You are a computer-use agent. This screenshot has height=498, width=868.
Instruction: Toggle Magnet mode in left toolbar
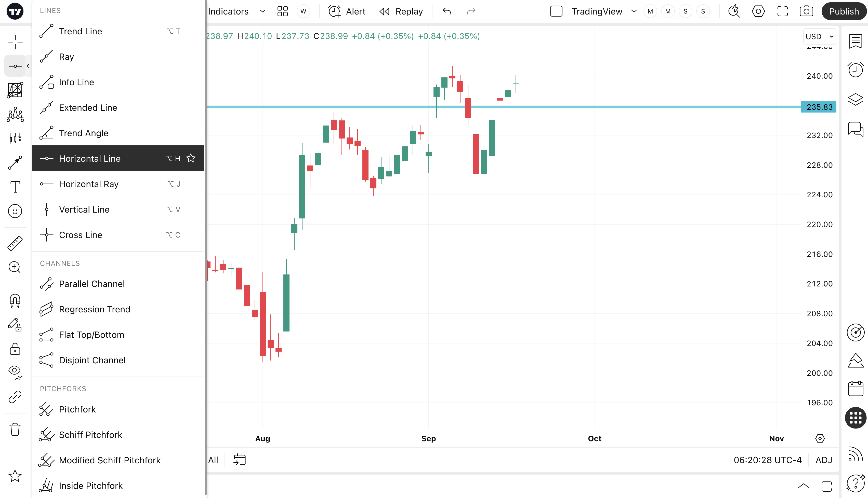point(15,301)
